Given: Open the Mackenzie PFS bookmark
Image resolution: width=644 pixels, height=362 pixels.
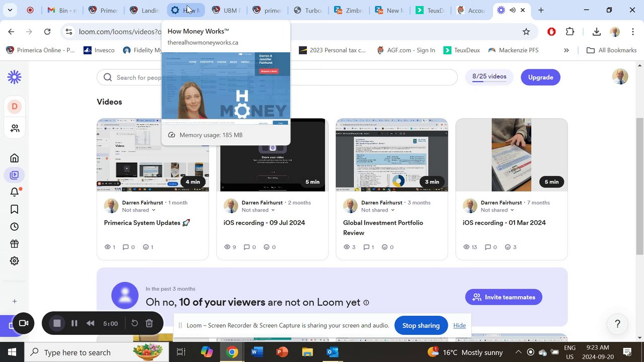Looking at the screenshot, I should pyautogui.click(x=512, y=50).
